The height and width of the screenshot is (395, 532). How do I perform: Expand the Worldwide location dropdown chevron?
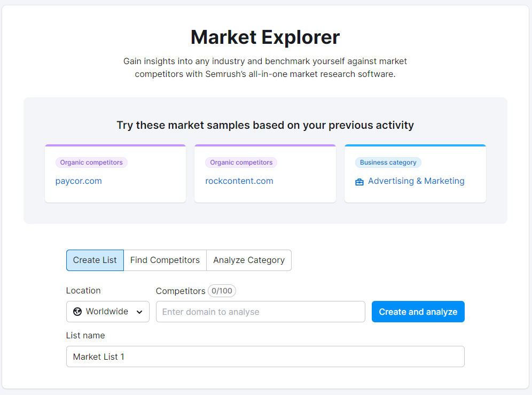click(x=139, y=312)
